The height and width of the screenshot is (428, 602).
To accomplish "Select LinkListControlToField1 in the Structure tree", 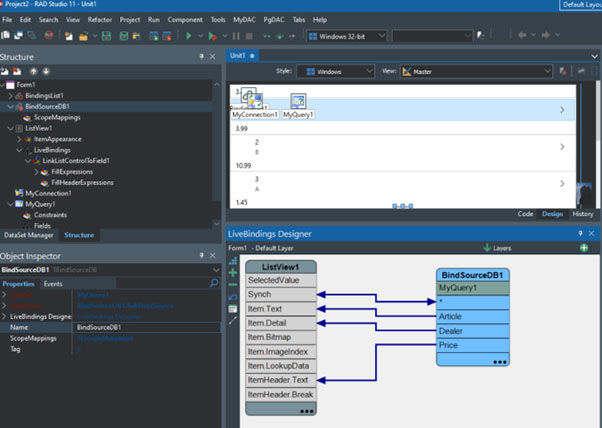I will coord(76,161).
